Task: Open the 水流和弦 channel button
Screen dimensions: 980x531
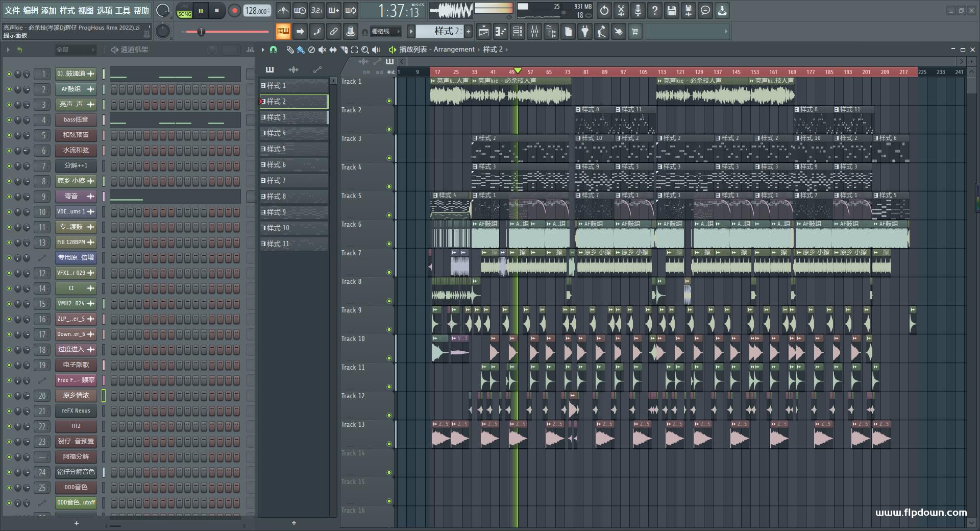Action: (76, 151)
